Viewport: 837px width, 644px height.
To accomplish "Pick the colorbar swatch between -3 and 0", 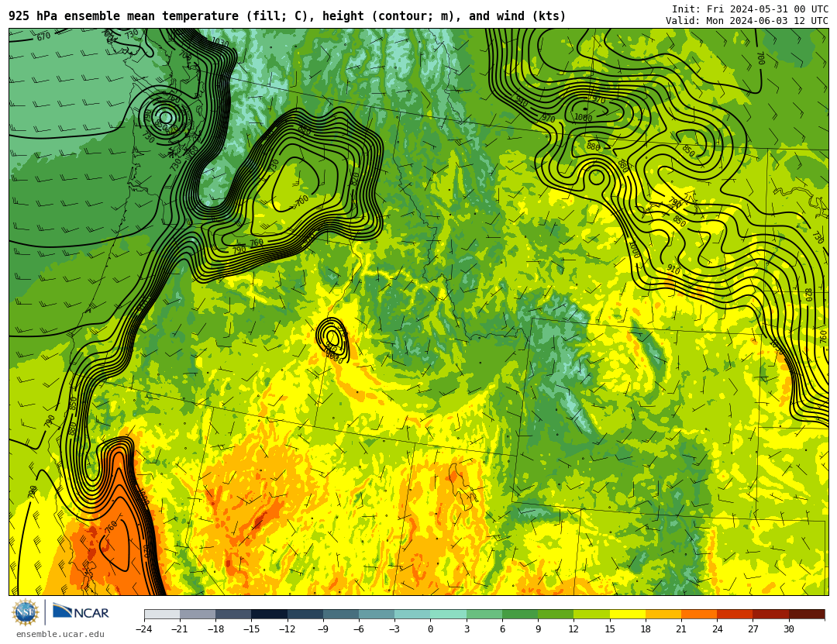I will click(x=412, y=614).
